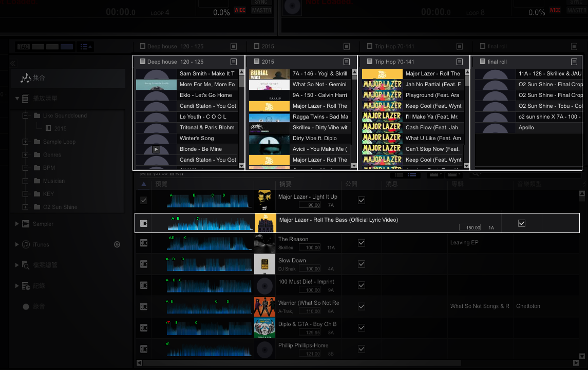Toggle the 公開 checkbox for Light It Up

pyautogui.click(x=362, y=201)
